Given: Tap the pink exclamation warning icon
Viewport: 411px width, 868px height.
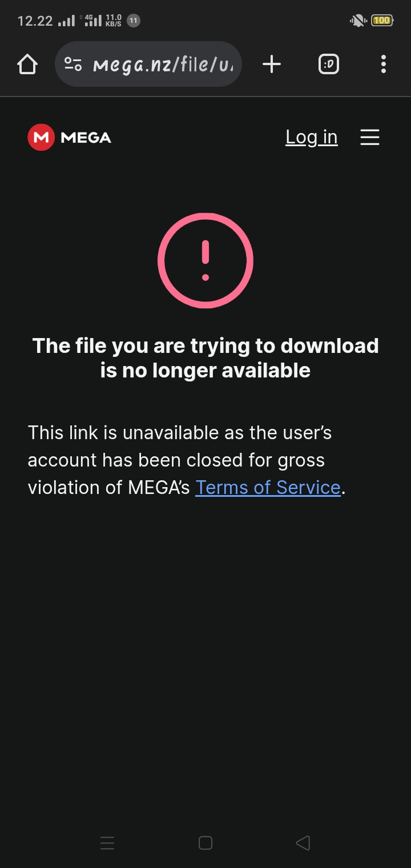Looking at the screenshot, I should (205, 260).
